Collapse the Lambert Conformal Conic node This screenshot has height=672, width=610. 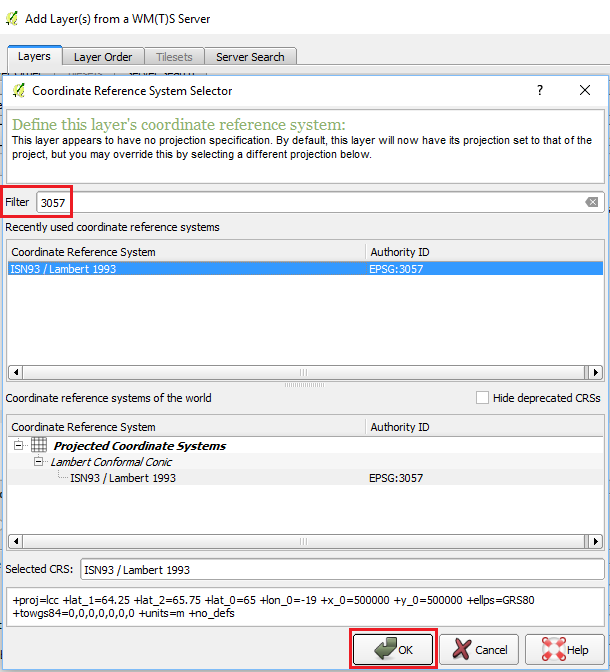pyautogui.click(x=38, y=462)
